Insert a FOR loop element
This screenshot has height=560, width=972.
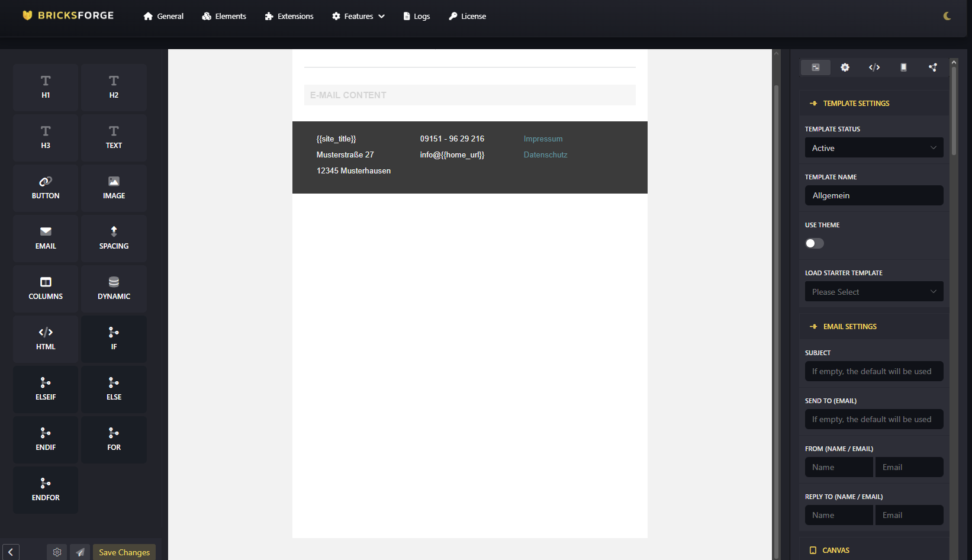click(114, 439)
